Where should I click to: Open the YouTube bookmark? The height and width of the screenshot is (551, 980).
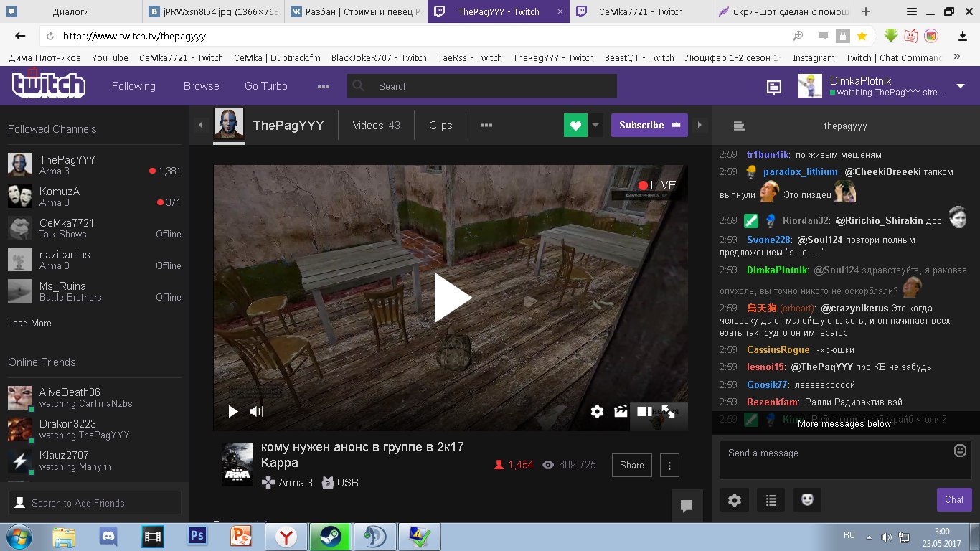click(x=110, y=57)
